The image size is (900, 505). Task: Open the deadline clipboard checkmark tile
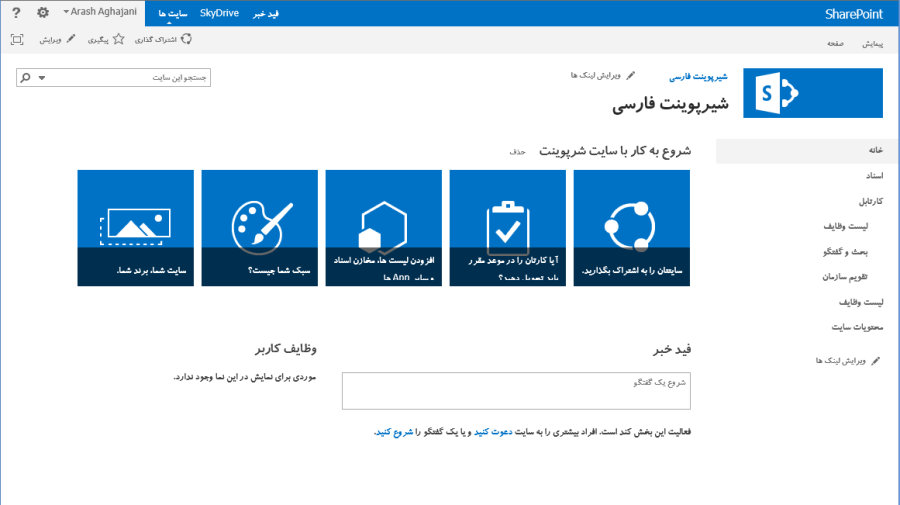[x=507, y=228]
